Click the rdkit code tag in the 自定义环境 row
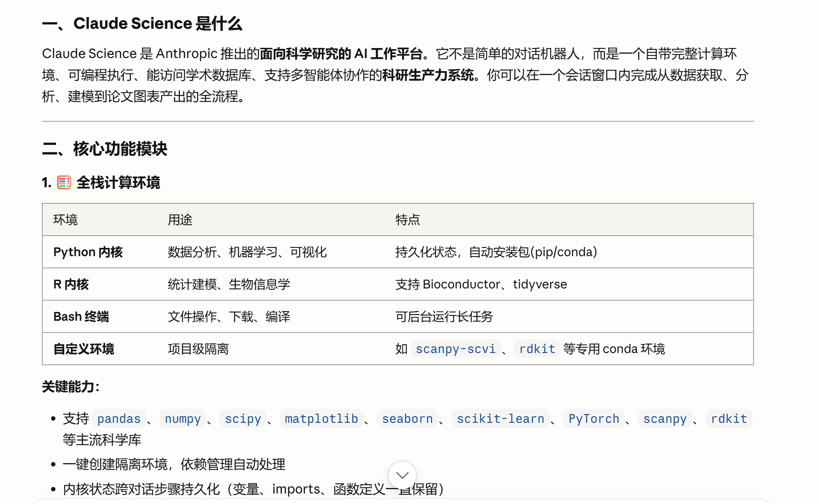 point(537,349)
